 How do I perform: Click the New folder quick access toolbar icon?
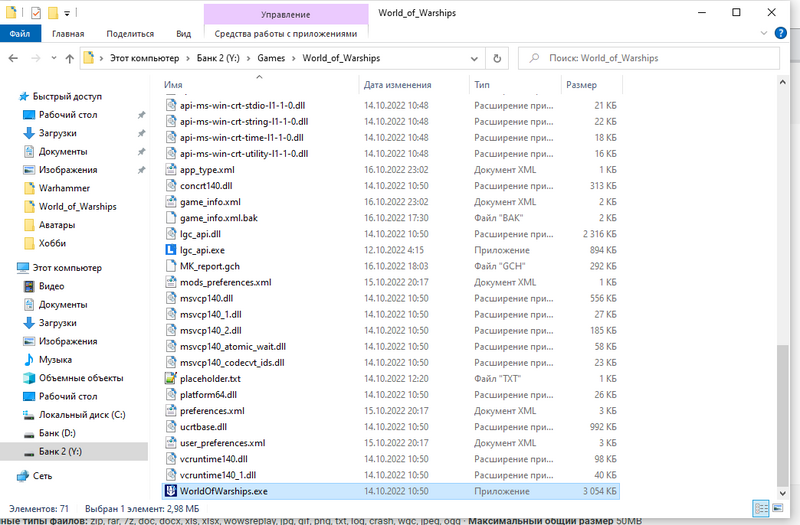click(x=53, y=13)
